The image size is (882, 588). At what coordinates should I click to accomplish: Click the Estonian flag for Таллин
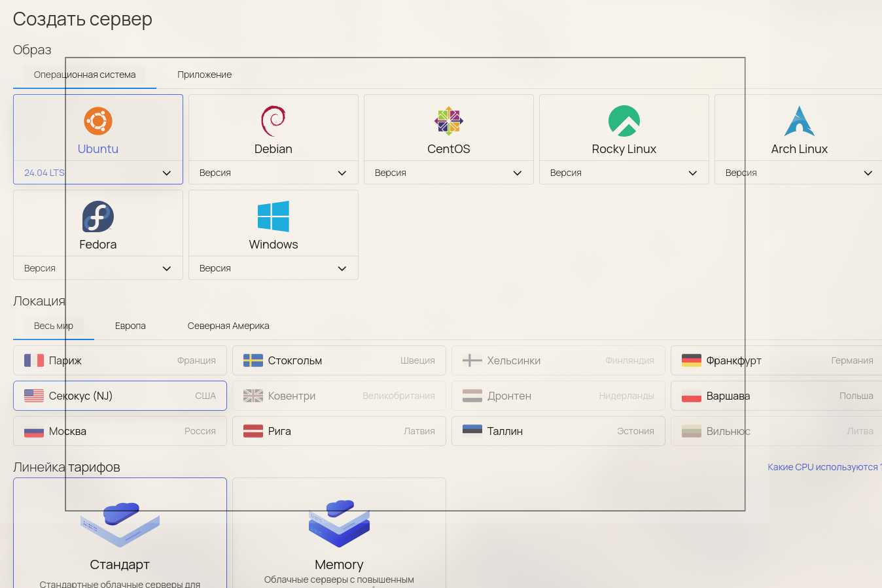pos(472,431)
